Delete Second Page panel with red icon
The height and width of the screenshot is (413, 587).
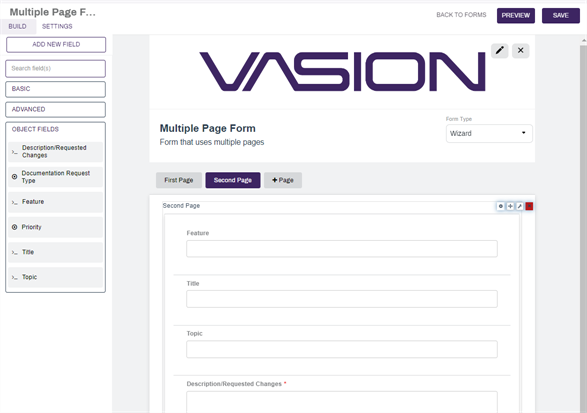(529, 206)
